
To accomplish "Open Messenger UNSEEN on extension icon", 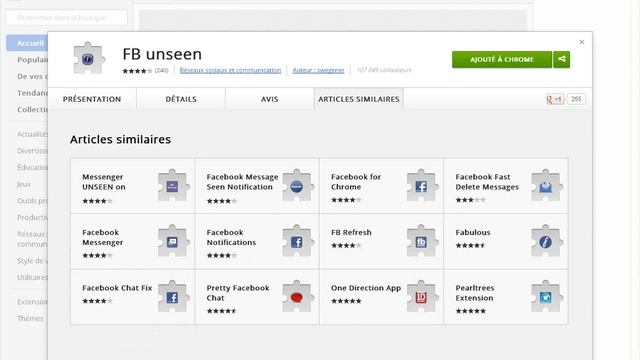I will click(x=173, y=186).
